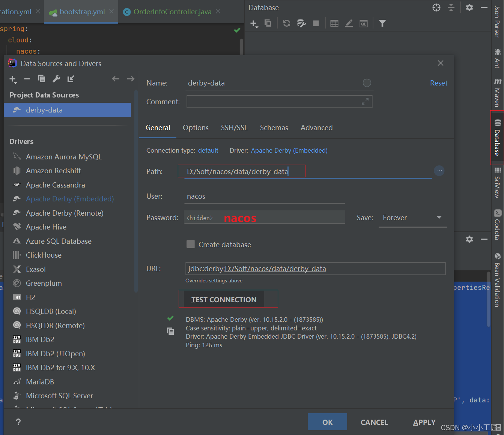Open the path browse ellipsis button

(439, 171)
